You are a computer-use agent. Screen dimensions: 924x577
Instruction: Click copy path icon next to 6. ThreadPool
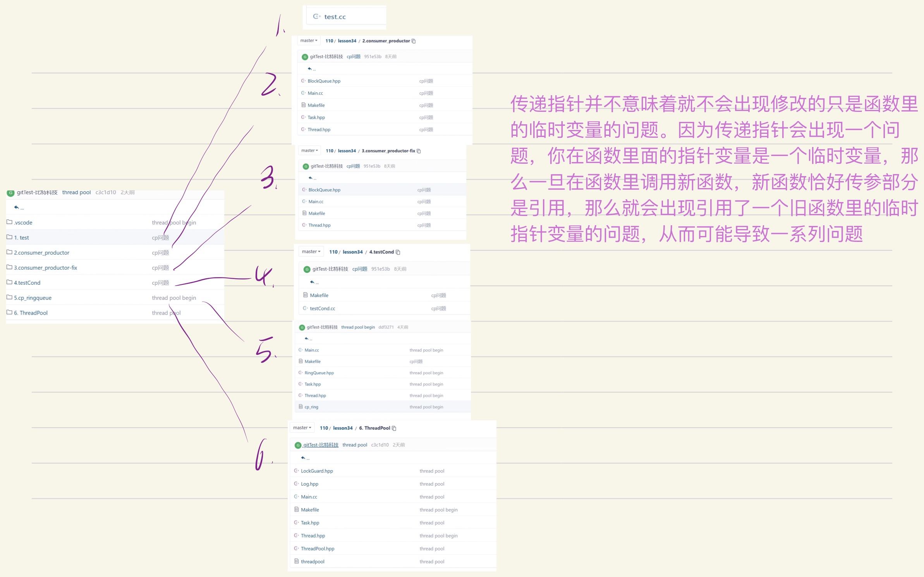394,428
